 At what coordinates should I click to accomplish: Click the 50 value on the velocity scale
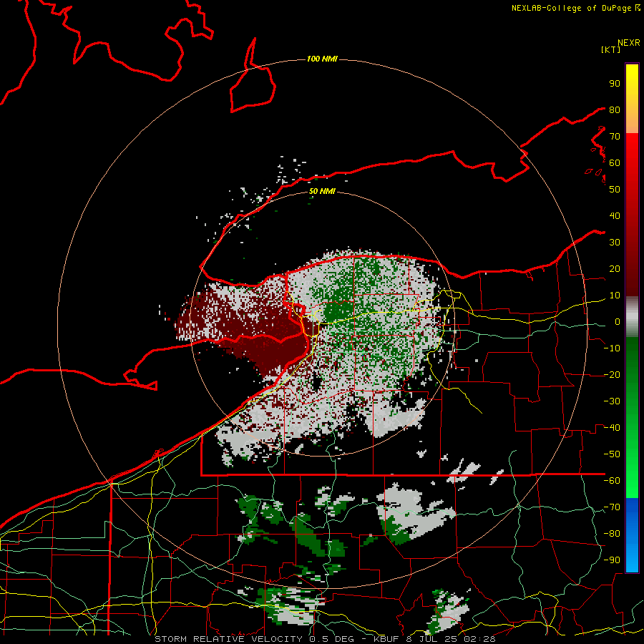coord(615,190)
